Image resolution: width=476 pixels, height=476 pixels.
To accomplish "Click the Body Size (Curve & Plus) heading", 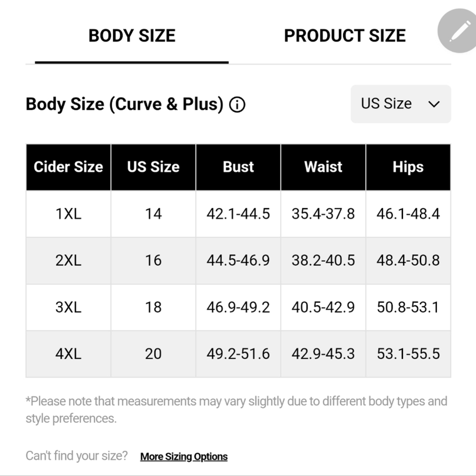I will click(x=125, y=104).
